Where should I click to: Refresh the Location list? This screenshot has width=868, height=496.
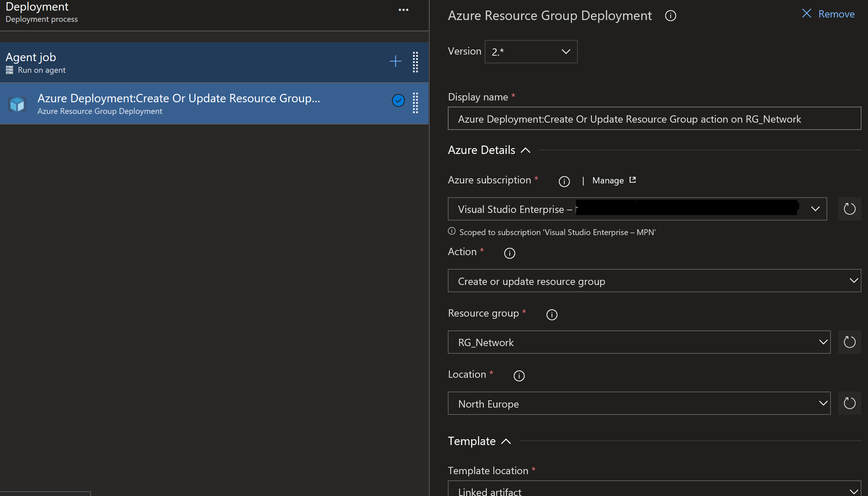coord(849,403)
